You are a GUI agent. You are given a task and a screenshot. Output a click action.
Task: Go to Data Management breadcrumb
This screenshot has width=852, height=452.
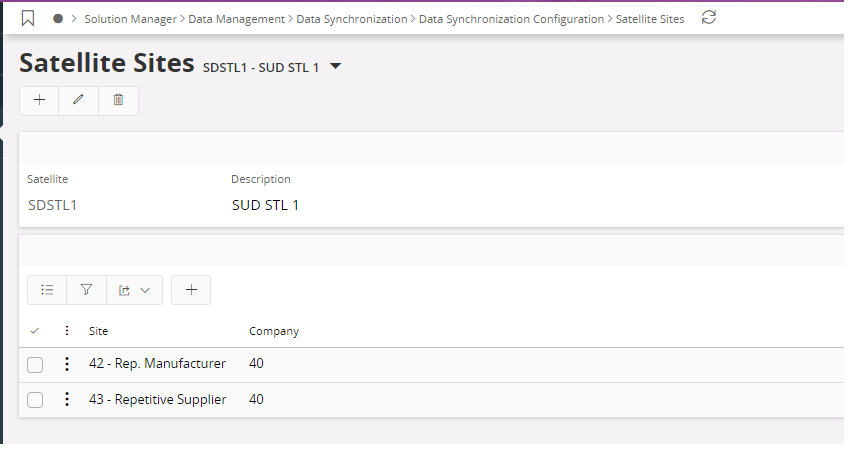coord(237,19)
